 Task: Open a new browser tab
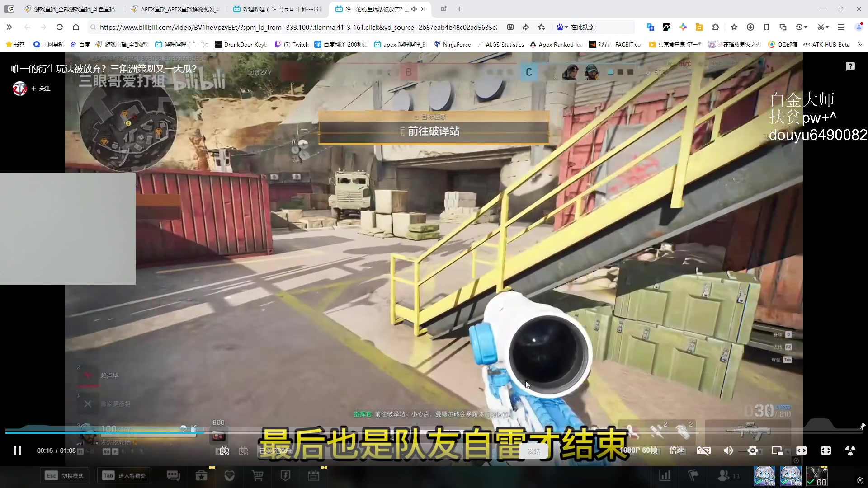pos(459,9)
